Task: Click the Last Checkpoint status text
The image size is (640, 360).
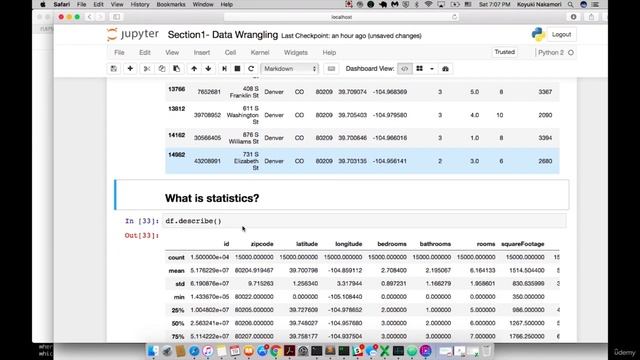Action: (x=351, y=36)
